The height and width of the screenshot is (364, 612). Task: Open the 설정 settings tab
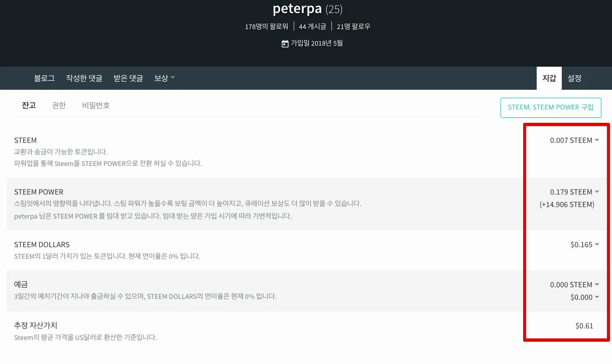[574, 78]
